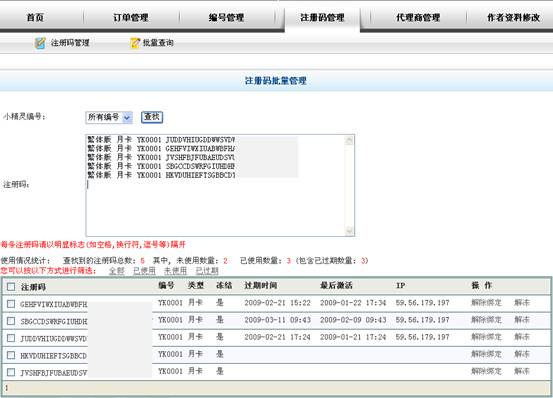Click 解冻 for GEHFVIWXIUABWBFH row
Viewport: 553px width, 398px height.
522,302
